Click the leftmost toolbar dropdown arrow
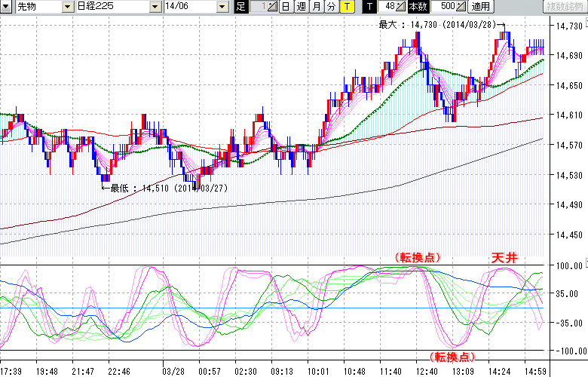 [x=7, y=7]
